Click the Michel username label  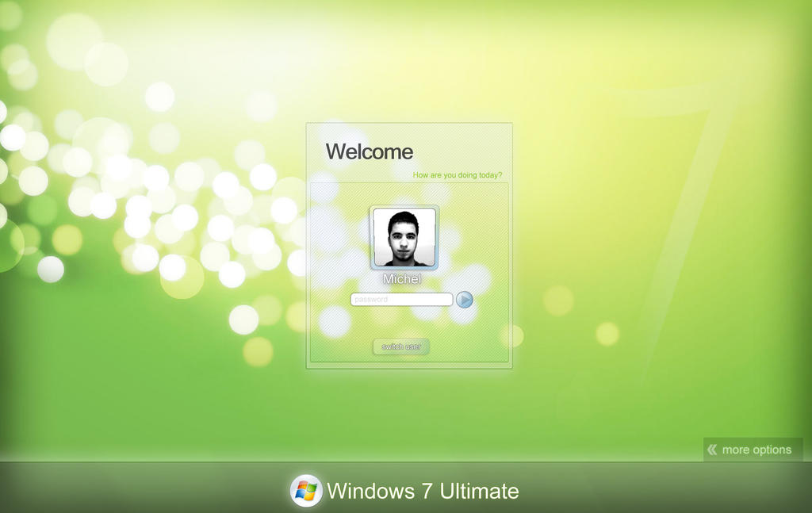(402, 278)
